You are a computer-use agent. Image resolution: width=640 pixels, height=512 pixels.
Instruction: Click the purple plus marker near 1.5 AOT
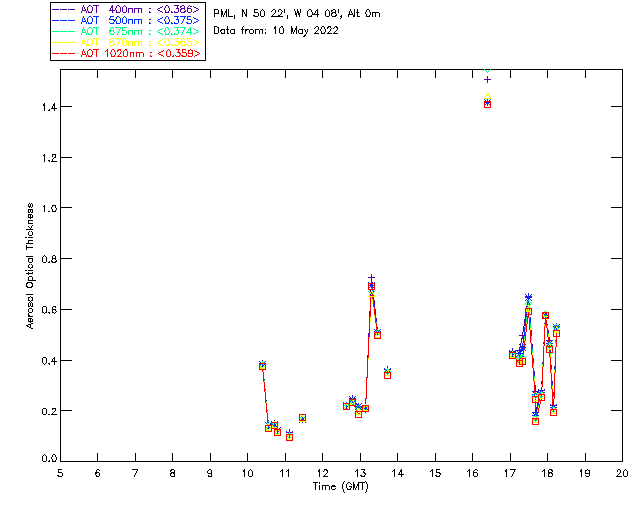487,80
